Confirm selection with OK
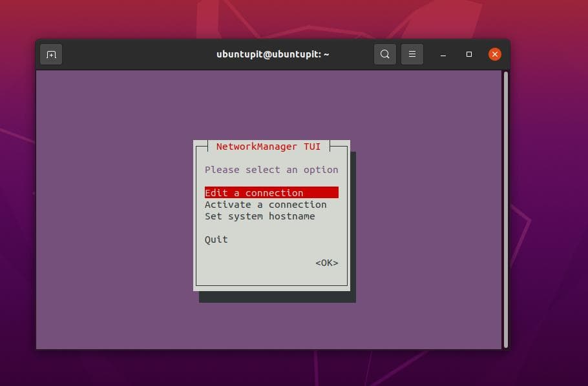 pos(326,263)
